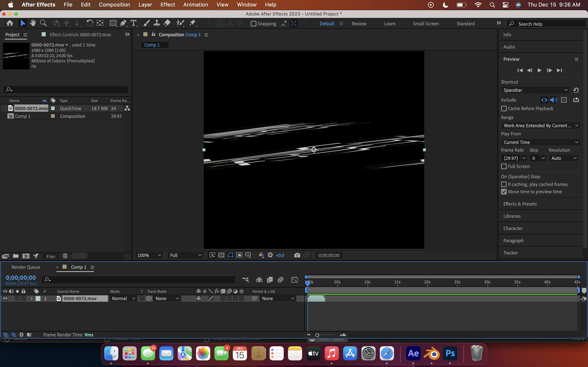Activate the Hand tool
The height and width of the screenshot is (367, 588).
pos(33,23)
